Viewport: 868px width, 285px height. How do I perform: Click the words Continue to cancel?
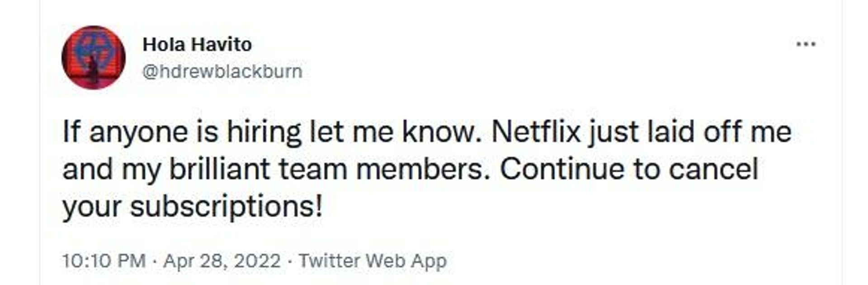tap(629, 169)
